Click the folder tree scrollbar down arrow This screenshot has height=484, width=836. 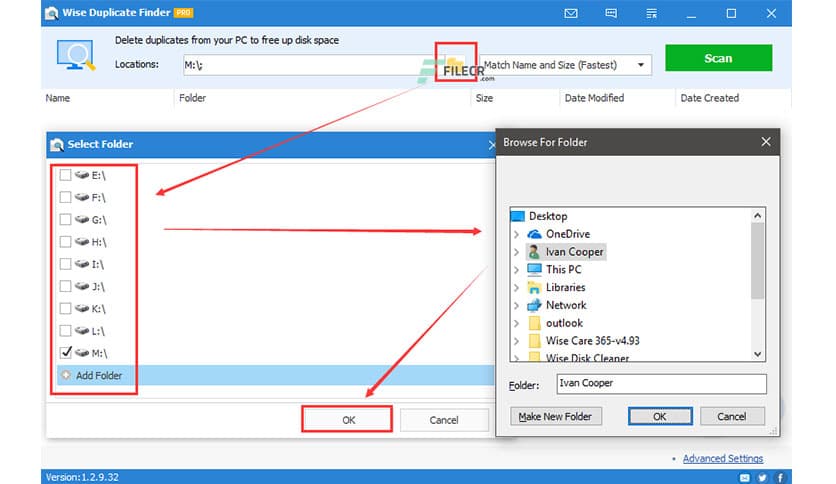tap(758, 354)
